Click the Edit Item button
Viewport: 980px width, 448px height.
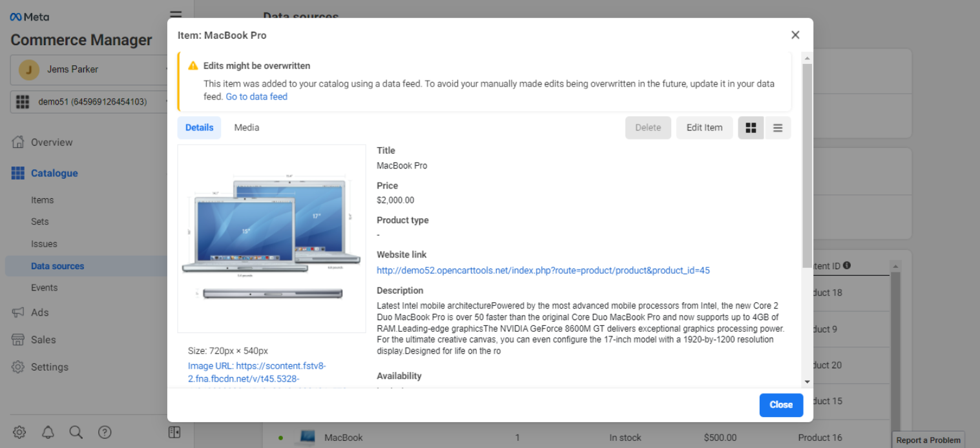point(704,128)
